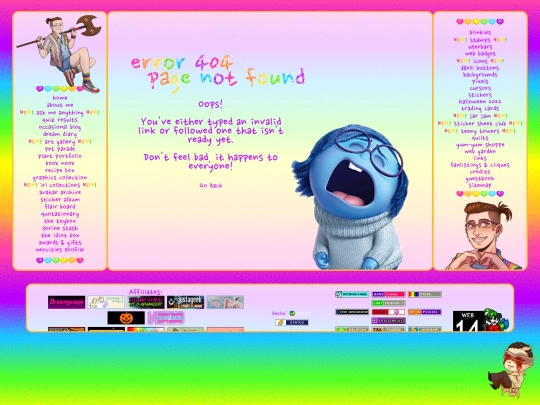Open cursors
Viewport: 540px width, 405px height.
coord(480,89)
